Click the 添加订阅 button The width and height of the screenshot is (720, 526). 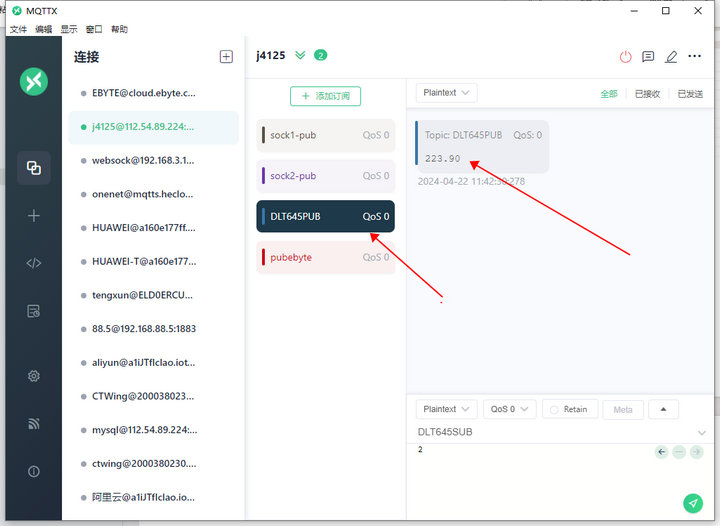(326, 96)
